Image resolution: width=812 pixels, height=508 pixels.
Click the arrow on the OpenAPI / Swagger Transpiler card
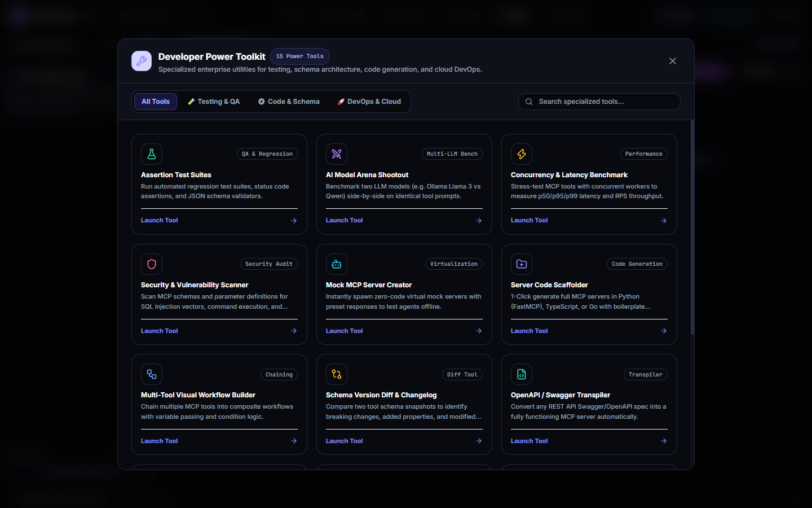[x=664, y=441]
